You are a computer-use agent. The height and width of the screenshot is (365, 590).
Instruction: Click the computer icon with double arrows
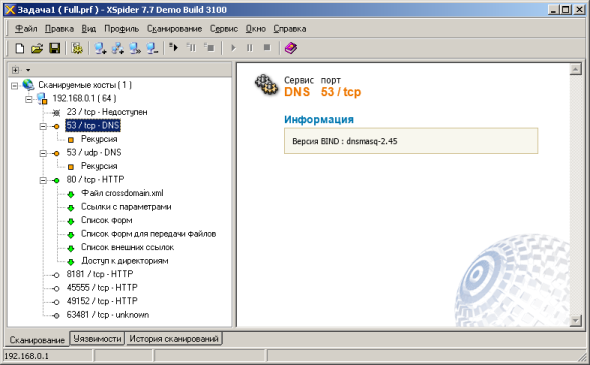click(135, 48)
